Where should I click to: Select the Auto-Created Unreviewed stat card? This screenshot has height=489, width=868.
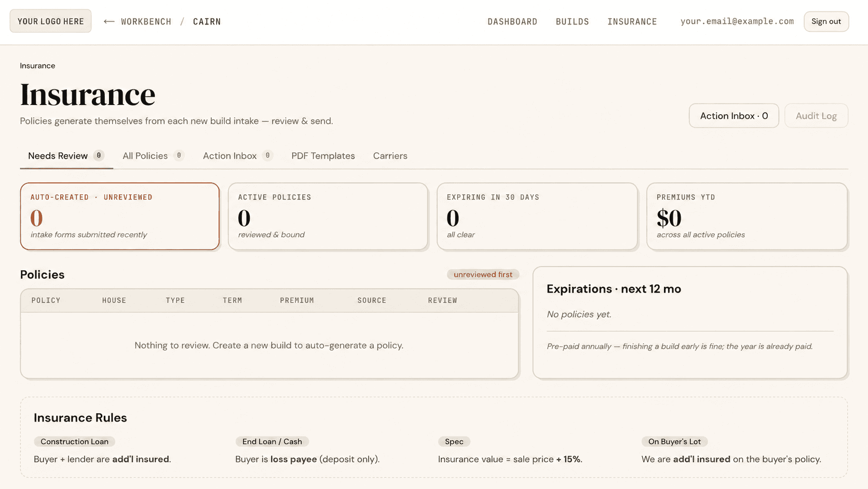click(x=120, y=216)
